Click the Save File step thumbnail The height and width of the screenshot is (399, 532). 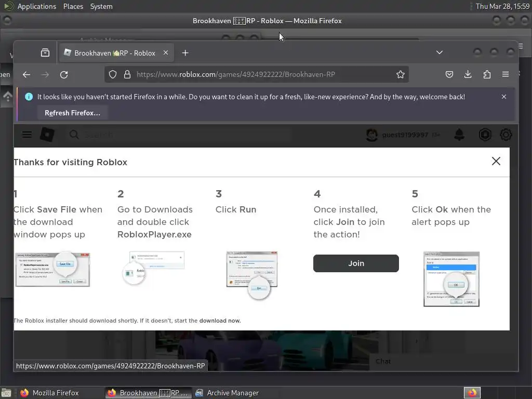(x=52, y=270)
